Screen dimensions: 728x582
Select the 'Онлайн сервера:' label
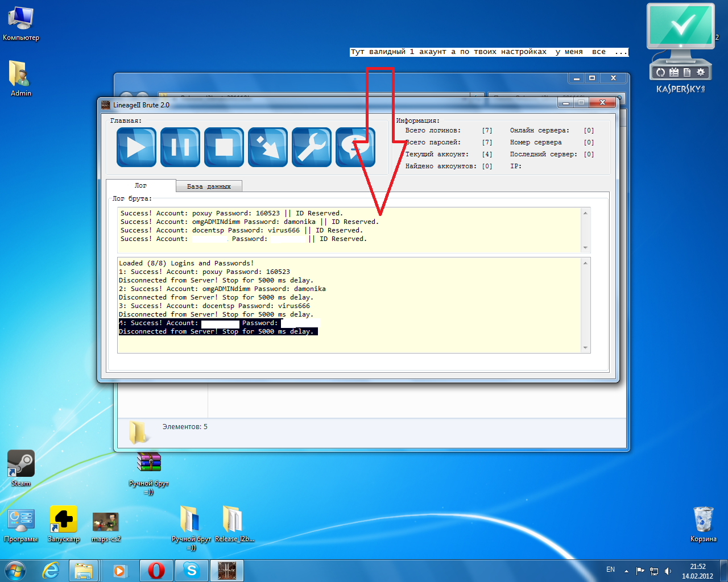[540, 131]
